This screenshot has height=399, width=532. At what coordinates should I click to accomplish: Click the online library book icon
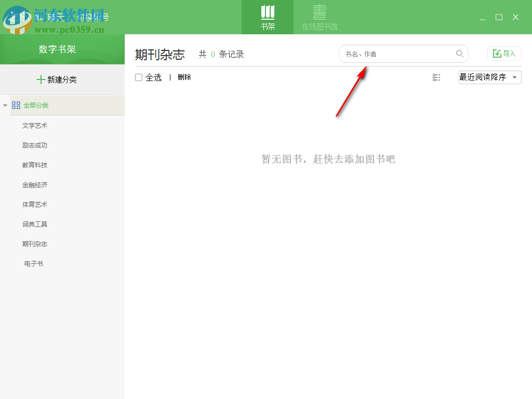click(318, 11)
